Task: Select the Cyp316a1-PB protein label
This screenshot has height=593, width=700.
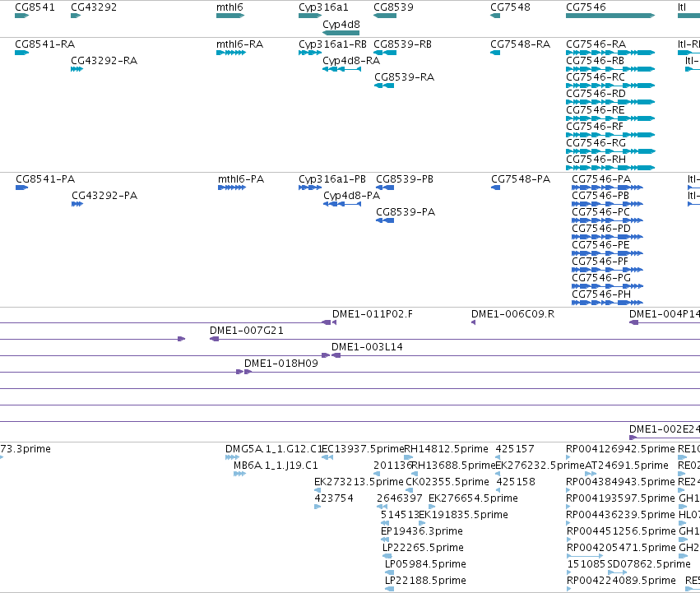Action: [332, 179]
